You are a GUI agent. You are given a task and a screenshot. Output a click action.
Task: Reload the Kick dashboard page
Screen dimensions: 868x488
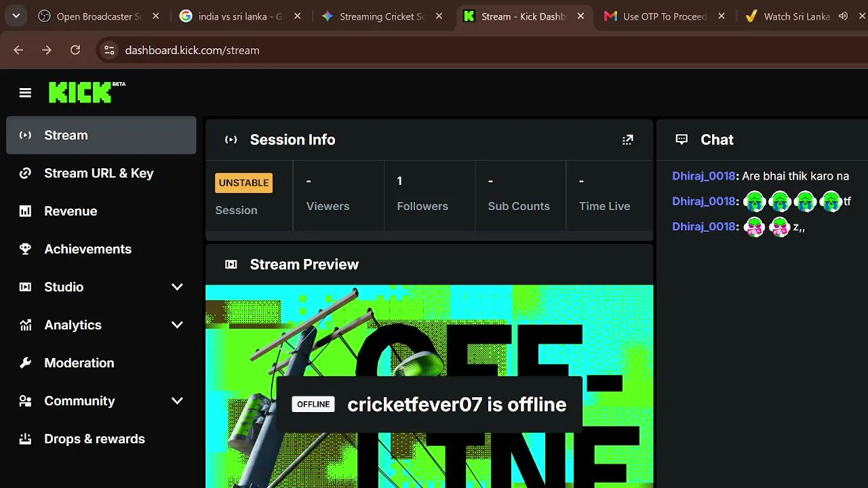click(75, 49)
